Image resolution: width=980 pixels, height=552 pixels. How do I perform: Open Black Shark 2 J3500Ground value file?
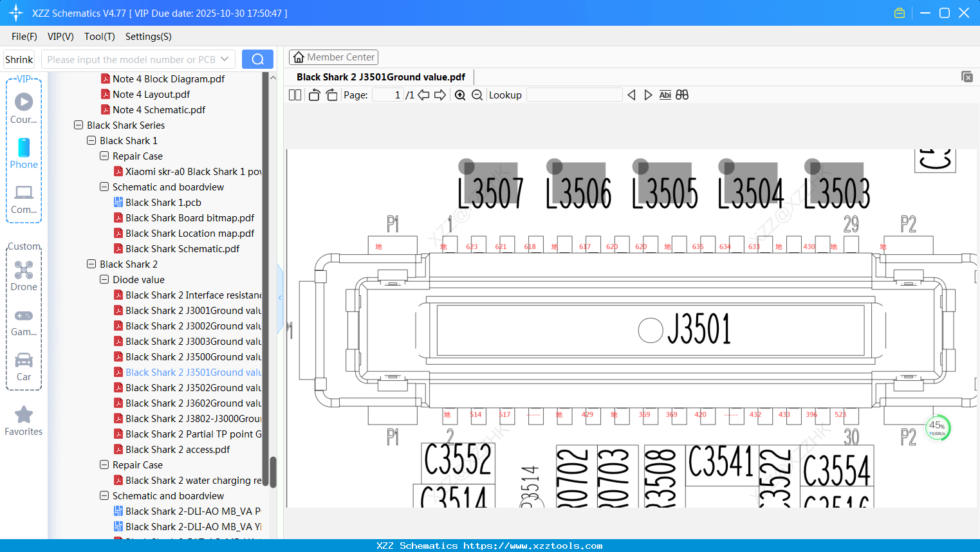[193, 357]
